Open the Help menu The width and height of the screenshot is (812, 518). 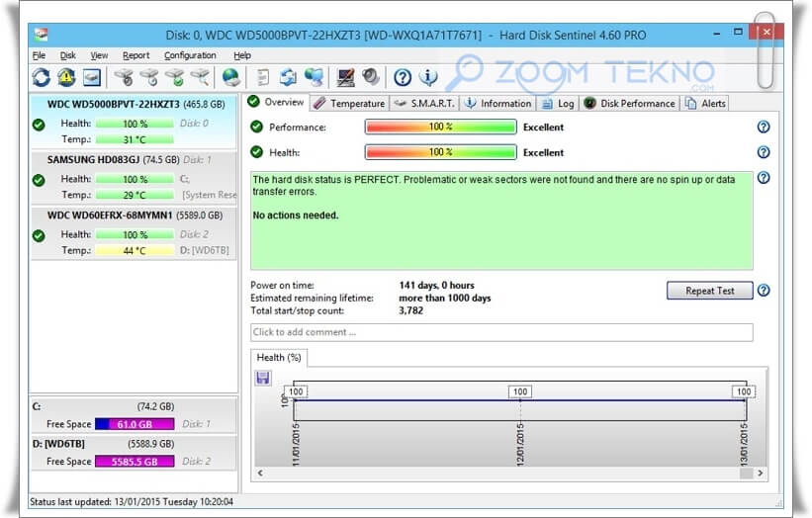(242, 55)
